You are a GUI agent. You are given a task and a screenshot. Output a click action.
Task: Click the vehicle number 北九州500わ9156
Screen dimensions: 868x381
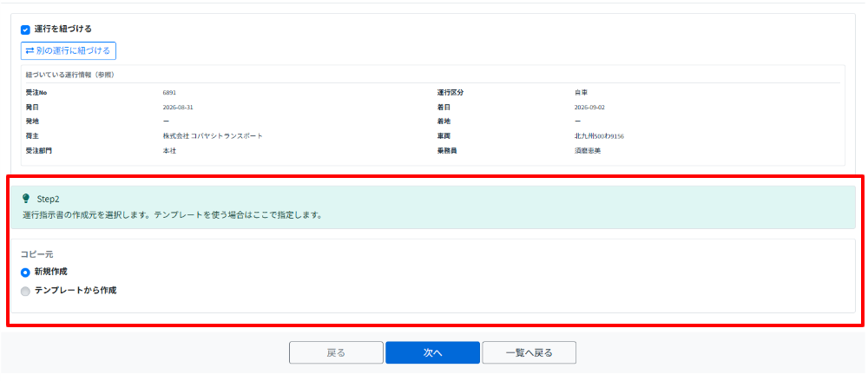tap(600, 135)
